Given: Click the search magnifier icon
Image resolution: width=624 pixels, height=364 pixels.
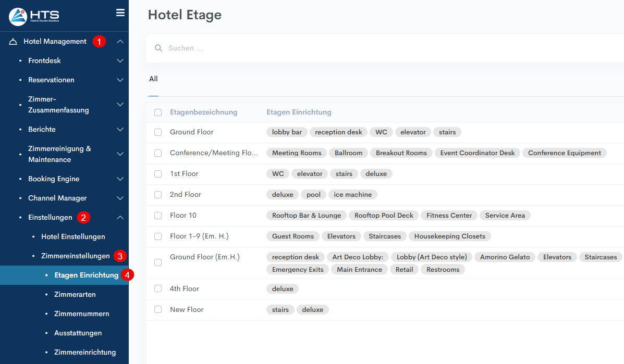Looking at the screenshot, I should point(158,48).
